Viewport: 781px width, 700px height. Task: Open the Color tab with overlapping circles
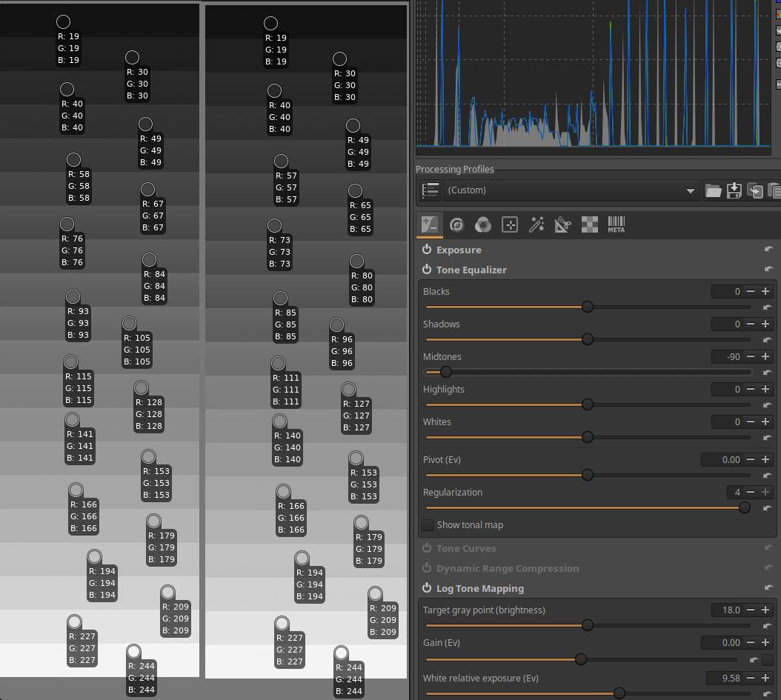coord(483,224)
